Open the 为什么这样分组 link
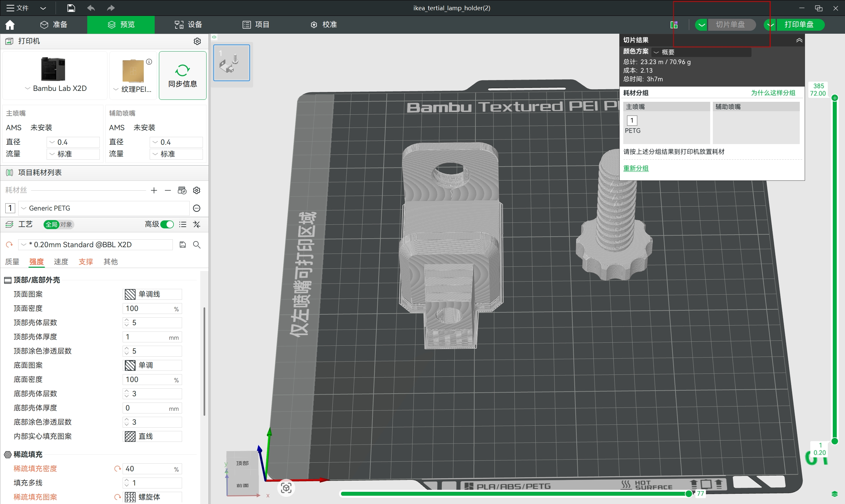This screenshot has height=504, width=845. (x=773, y=93)
